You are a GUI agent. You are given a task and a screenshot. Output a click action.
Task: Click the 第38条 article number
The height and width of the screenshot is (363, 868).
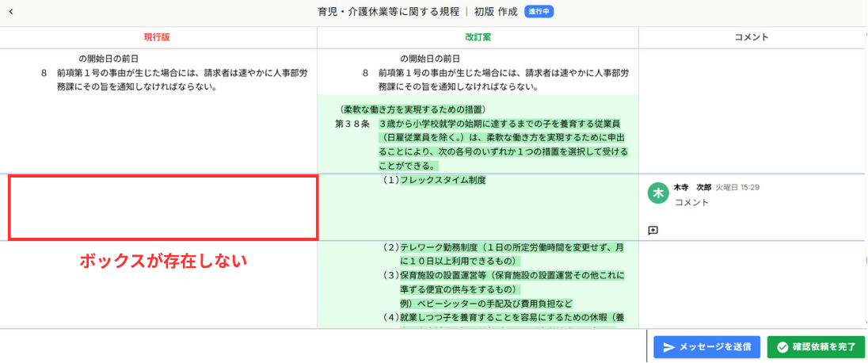(x=352, y=124)
